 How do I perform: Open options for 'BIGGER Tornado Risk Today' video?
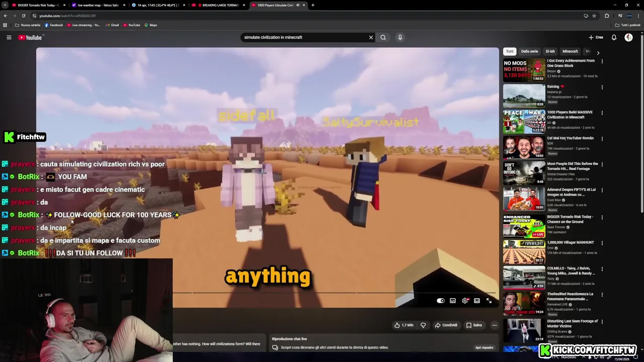[602, 217]
